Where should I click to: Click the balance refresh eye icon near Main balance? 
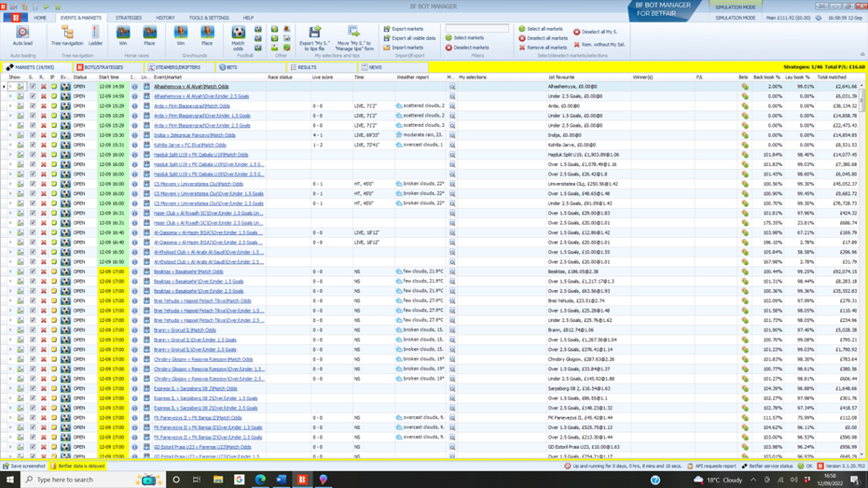[819, 18]
